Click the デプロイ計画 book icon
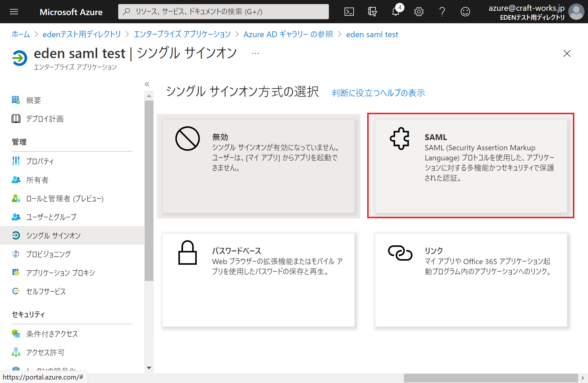The image size is (588, 383). (16, 119)
